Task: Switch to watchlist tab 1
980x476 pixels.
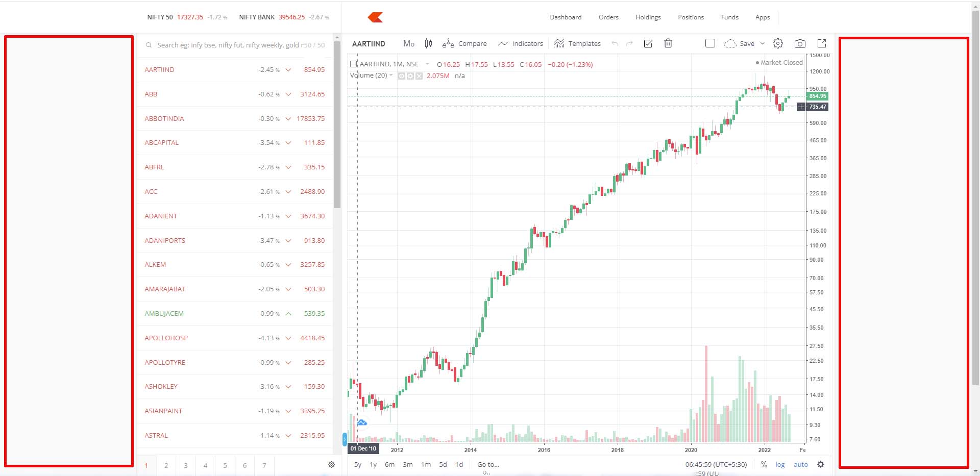Action: coord(146,465)
